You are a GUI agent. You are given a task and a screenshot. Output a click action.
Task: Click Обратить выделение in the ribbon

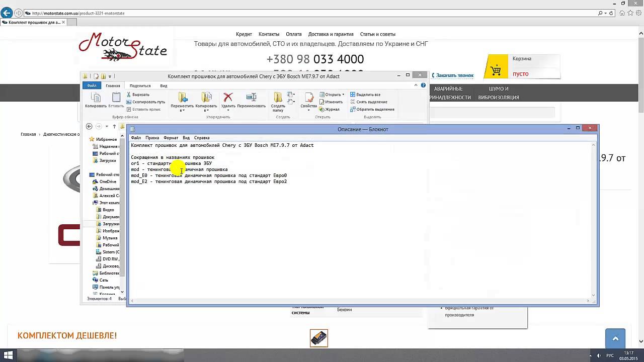click(x=372, y=109)
